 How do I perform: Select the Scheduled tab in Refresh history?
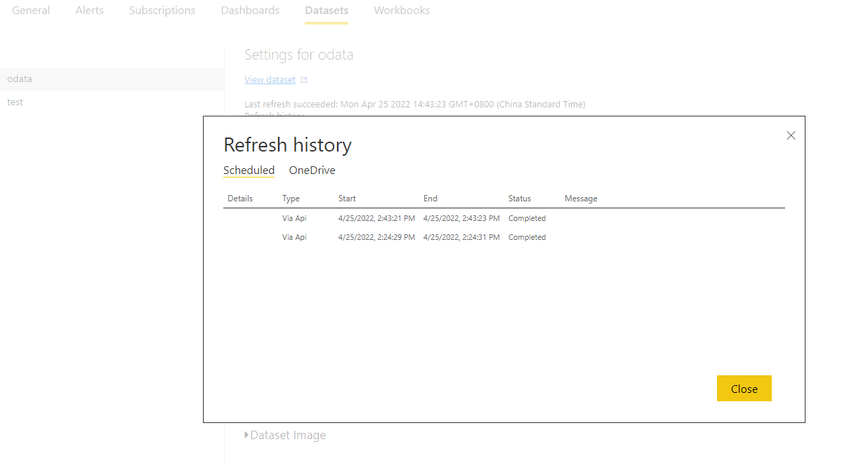point(249,170)
